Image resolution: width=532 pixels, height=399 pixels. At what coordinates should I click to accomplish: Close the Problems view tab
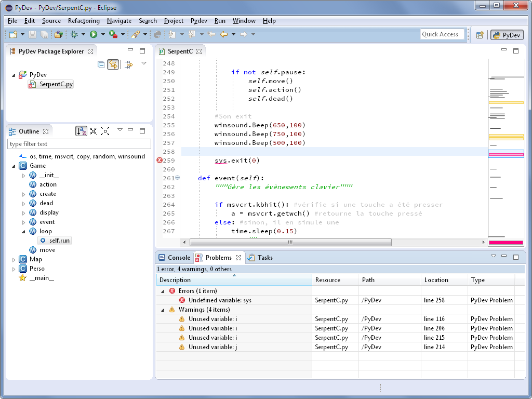coord(238,258)
